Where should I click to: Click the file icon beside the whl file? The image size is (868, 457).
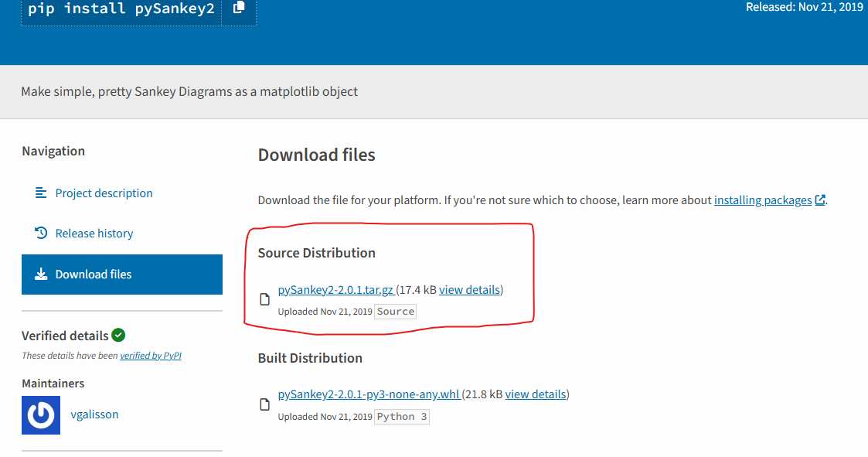[x=264, y=404]
